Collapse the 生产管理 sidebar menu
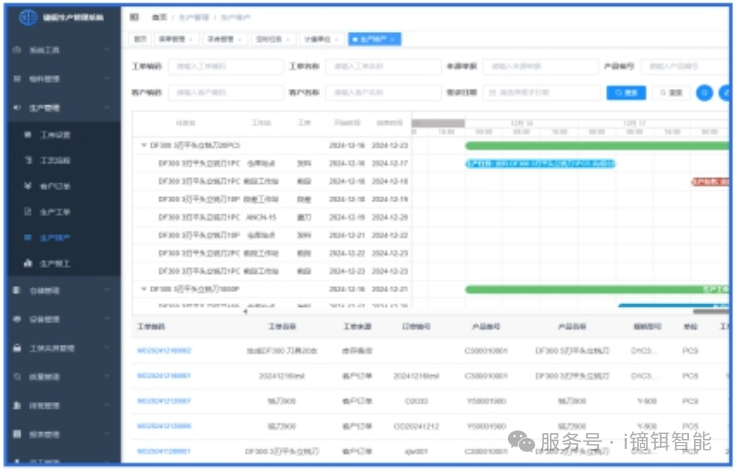Viewport: 735px width, 471px height. [107, 107]
